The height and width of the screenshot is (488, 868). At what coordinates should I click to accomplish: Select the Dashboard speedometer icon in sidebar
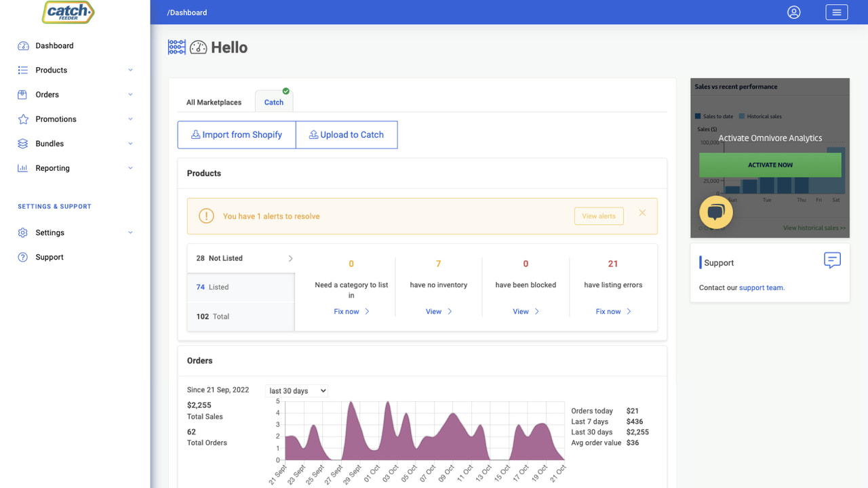(x=22, y=45)
